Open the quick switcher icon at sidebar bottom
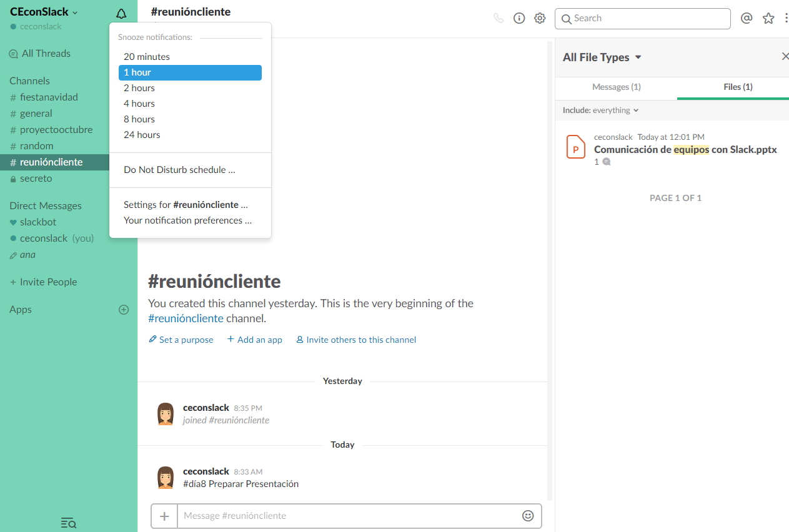The width and height of the screenshot is (789, 532). coord(68,523)
